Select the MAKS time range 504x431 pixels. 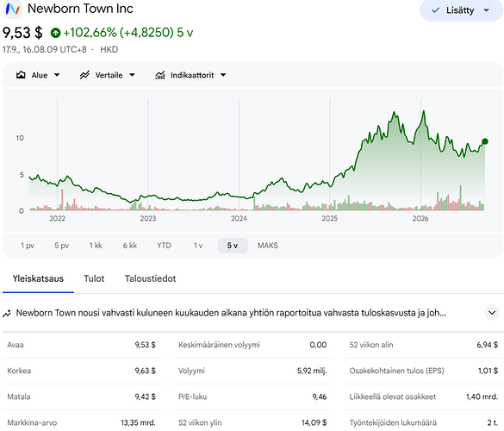(267, 246)
